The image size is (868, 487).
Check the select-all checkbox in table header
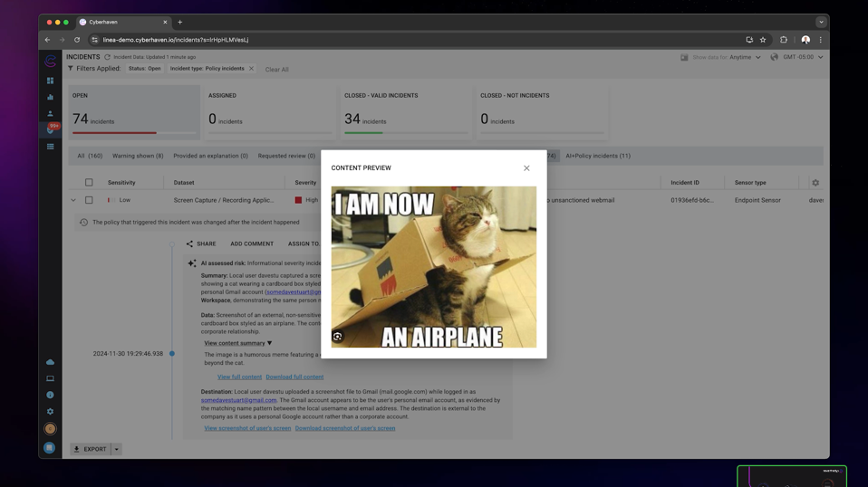[89, 183]
